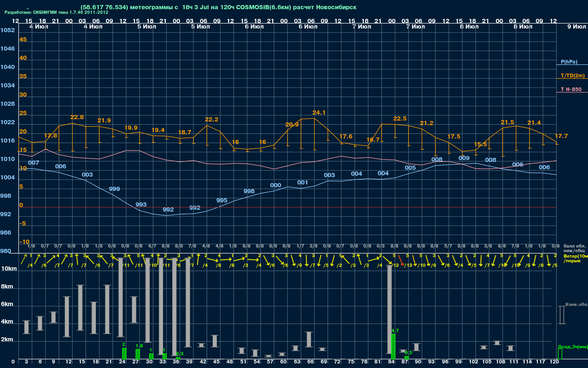This screenshot has height=368, width=588.
Task: Click the precipitation value 1.8
Action: [139, 345]
